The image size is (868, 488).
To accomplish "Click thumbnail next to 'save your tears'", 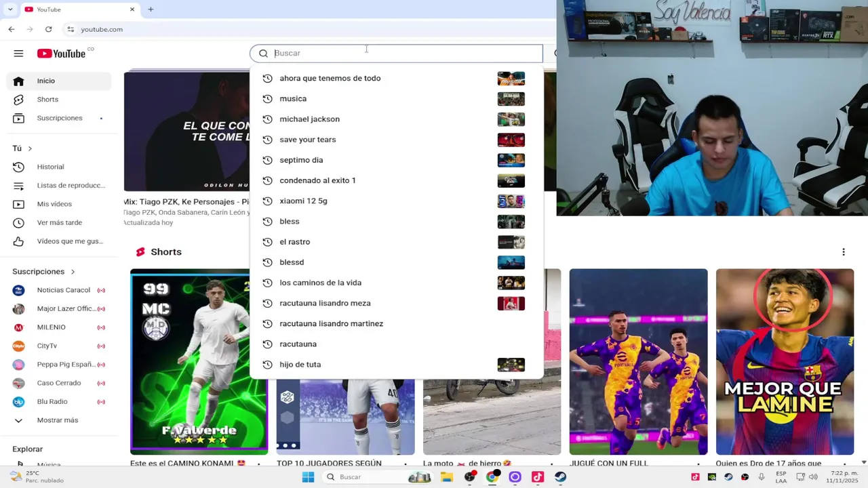I will [x=511, y=140].
